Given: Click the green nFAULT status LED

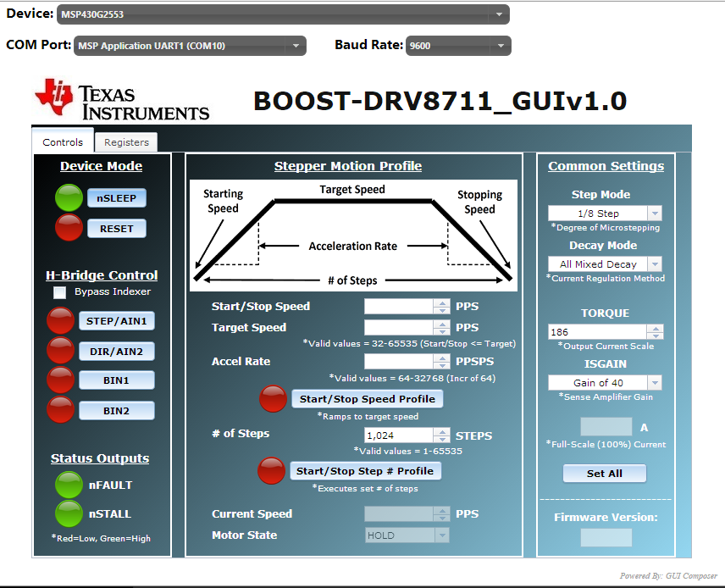Looking at the screenshot, I should pyautogui.click(x=69, y=485).
